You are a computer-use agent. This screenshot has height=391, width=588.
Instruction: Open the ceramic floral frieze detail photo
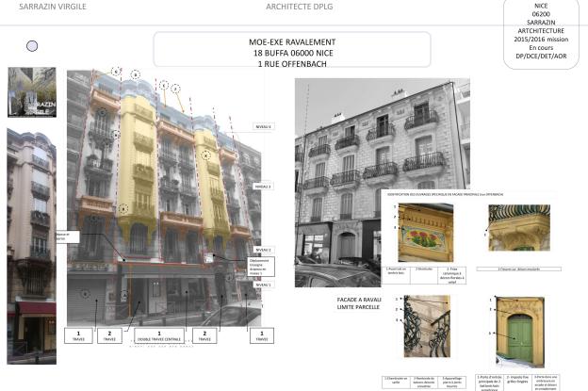coord(426,233)
